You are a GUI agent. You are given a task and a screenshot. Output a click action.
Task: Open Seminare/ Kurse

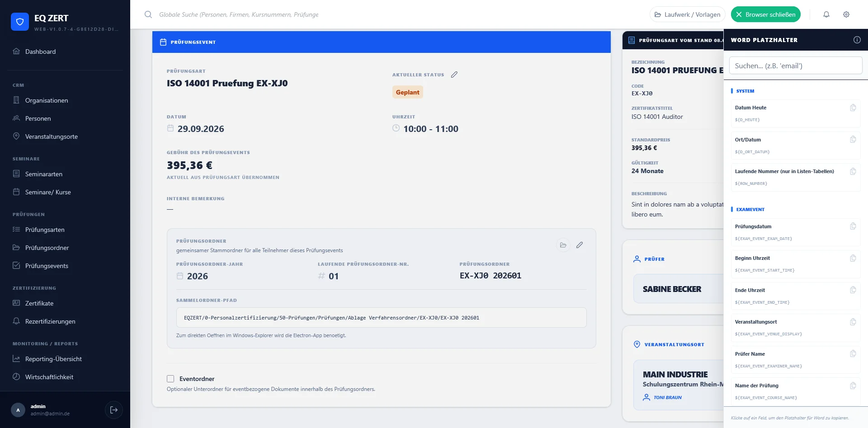(65, 192)
